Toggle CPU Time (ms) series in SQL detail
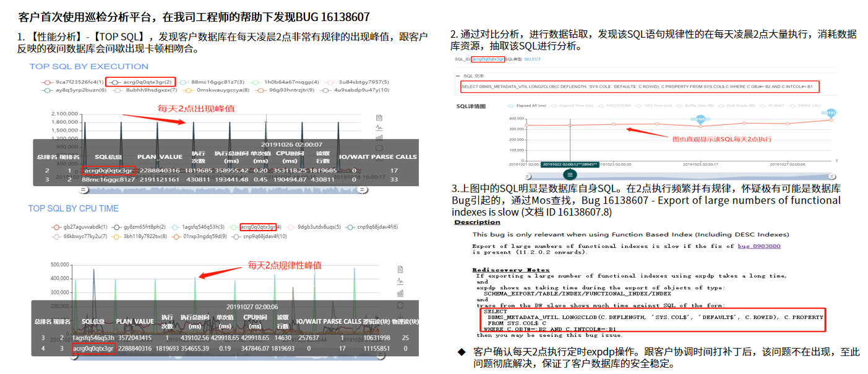The width and height of the screenshot is (868, 374). (652, 106)
